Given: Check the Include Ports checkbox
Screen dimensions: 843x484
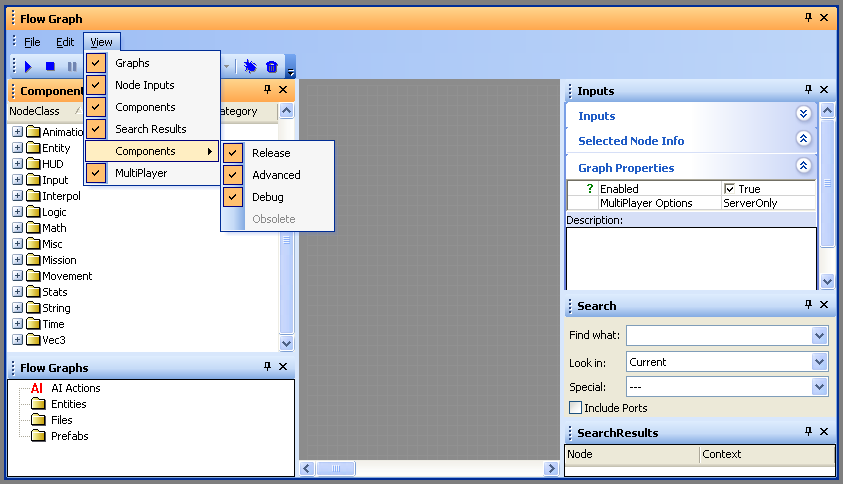Looking at the screenshot, I should (575, 408).
